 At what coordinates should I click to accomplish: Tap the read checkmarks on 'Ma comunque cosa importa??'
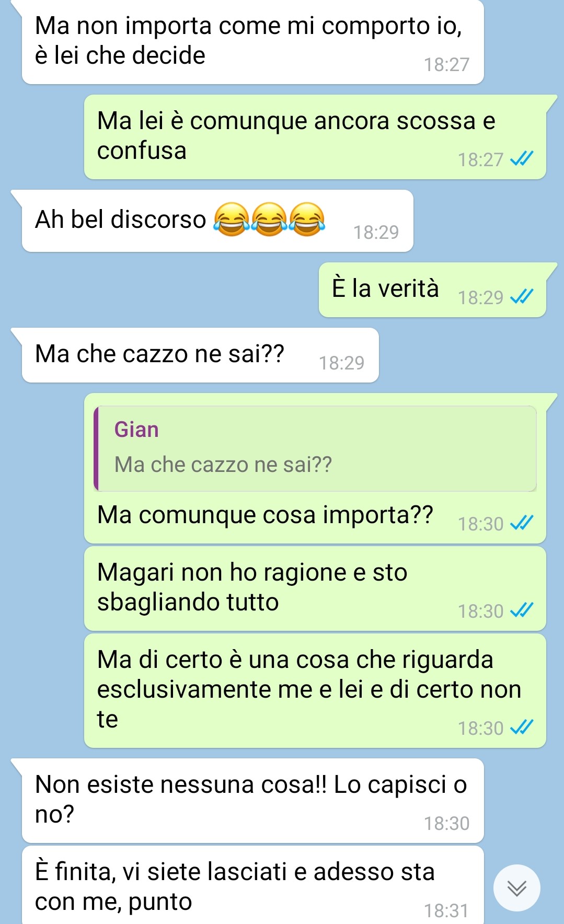pyautogui.click(x=522, y=523)
